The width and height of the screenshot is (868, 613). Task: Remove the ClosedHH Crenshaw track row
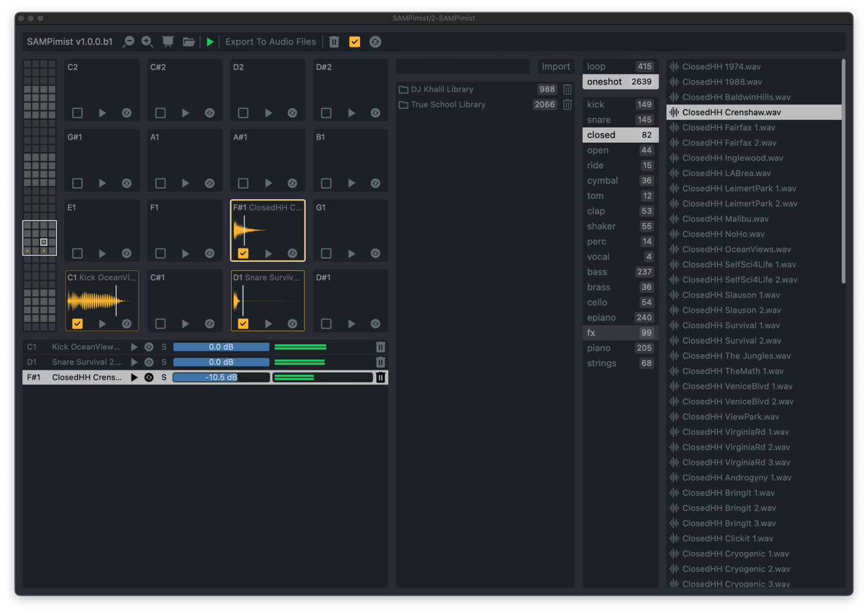(x=380, y=377)
